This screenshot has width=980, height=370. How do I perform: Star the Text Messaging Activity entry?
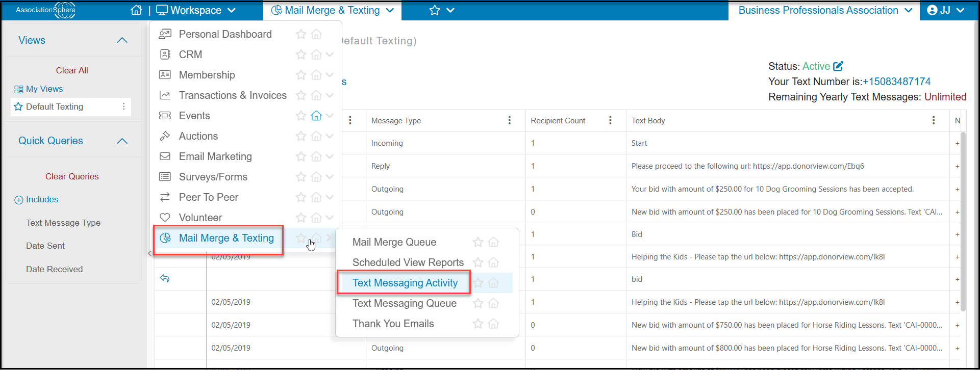[478, 283]
